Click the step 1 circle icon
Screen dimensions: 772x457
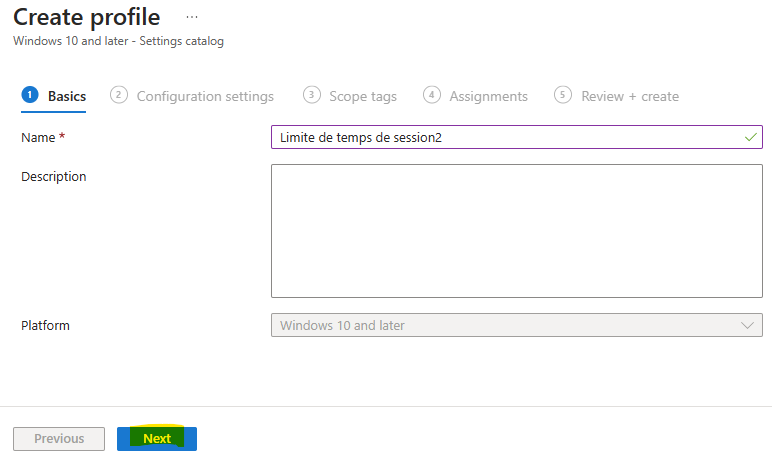(x=30, y=94)
